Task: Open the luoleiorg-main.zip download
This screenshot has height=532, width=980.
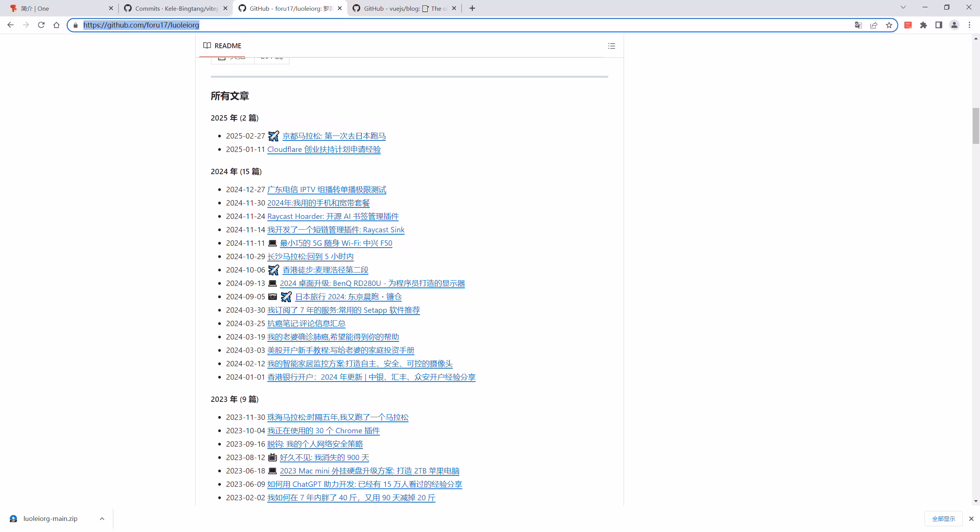Action: tap(50, 519)
